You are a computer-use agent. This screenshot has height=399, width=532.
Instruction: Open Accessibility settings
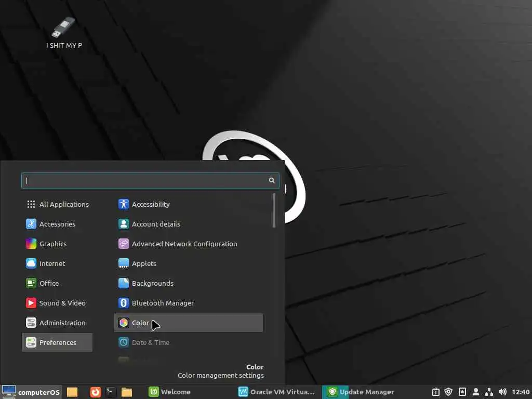(x=188, y=204)
